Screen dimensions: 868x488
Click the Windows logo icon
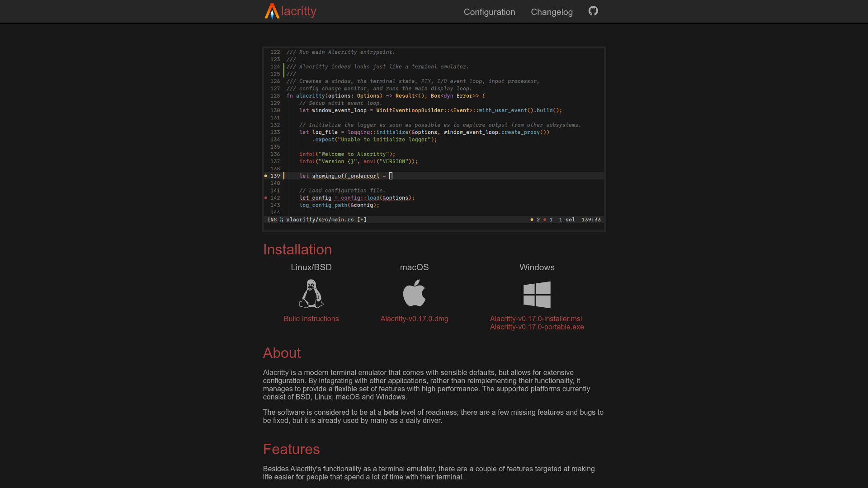(537, 295)
